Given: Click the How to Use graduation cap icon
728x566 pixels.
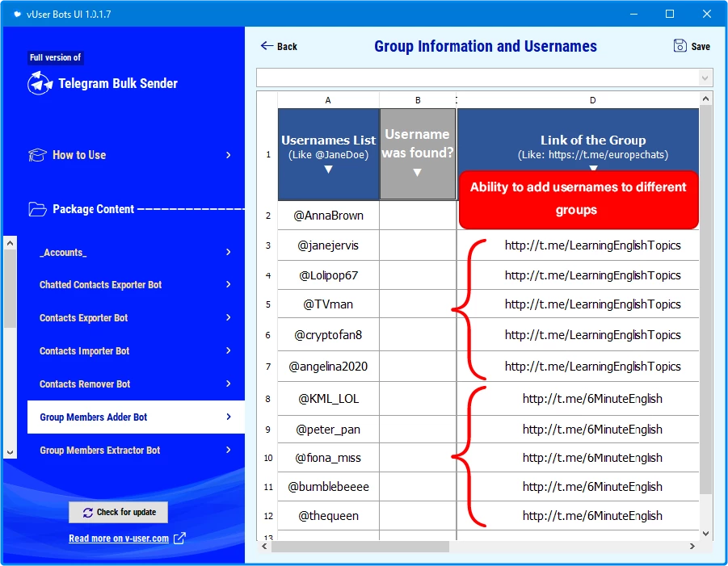Looking at the screenshot, I should (x=38, y=155).
